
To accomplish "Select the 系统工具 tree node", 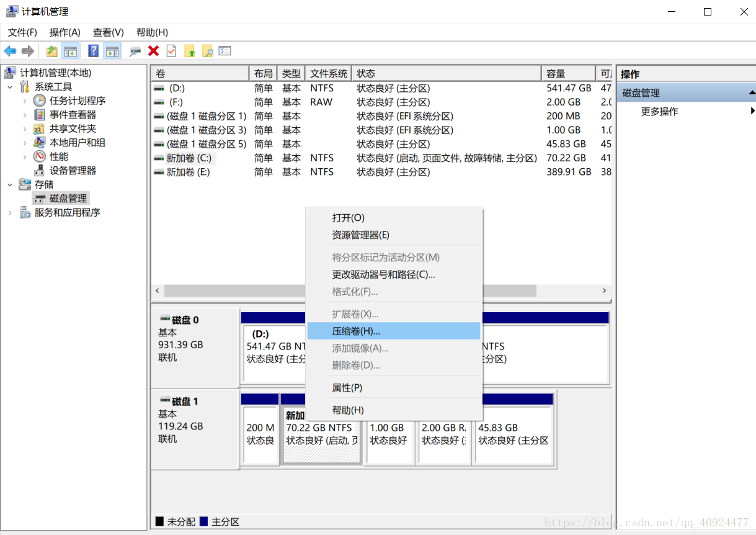I will pyautogui.click(x=53, y=87).
